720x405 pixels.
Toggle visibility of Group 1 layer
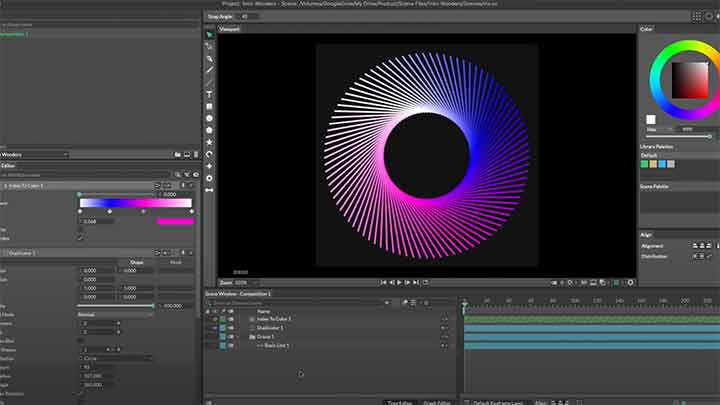[x=231, y=337]
